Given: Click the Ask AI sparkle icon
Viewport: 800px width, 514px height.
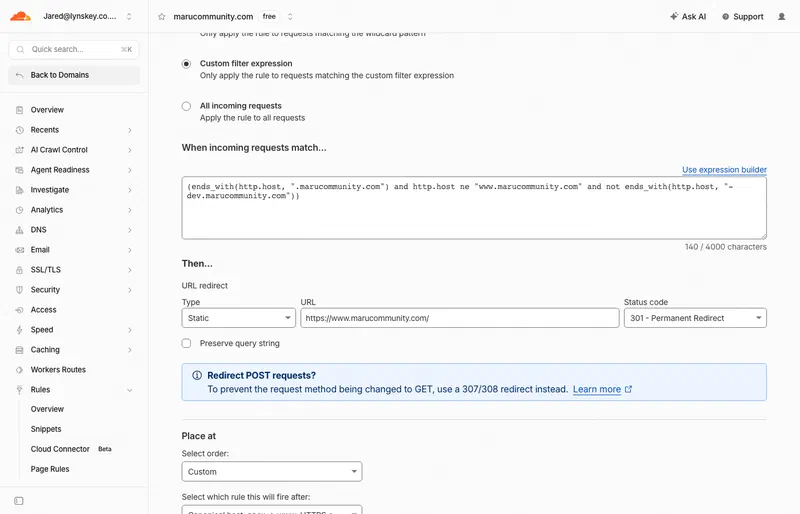Looking at the screenshot, I should [674, 16].
